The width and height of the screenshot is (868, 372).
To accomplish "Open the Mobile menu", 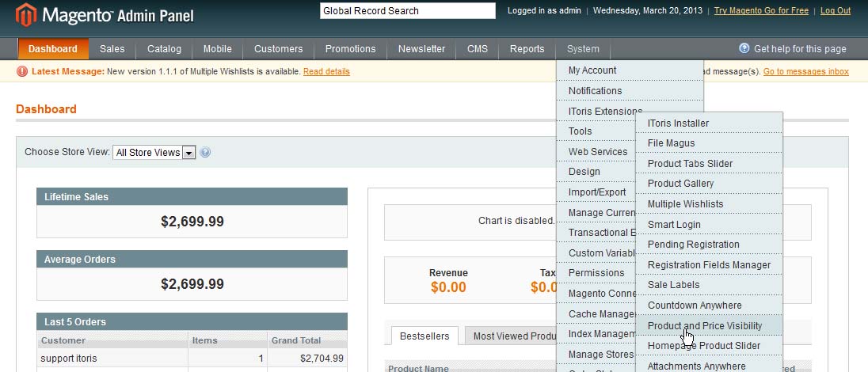I will coord(218,49).
